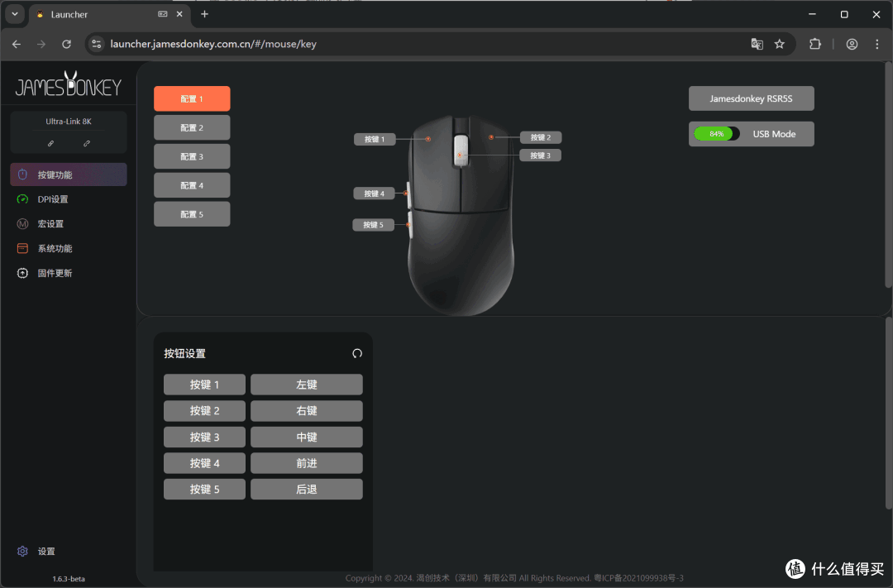Click the reset icon in 按钮设置 panel
Screen dimensions: 893x588
coord(357,353)
